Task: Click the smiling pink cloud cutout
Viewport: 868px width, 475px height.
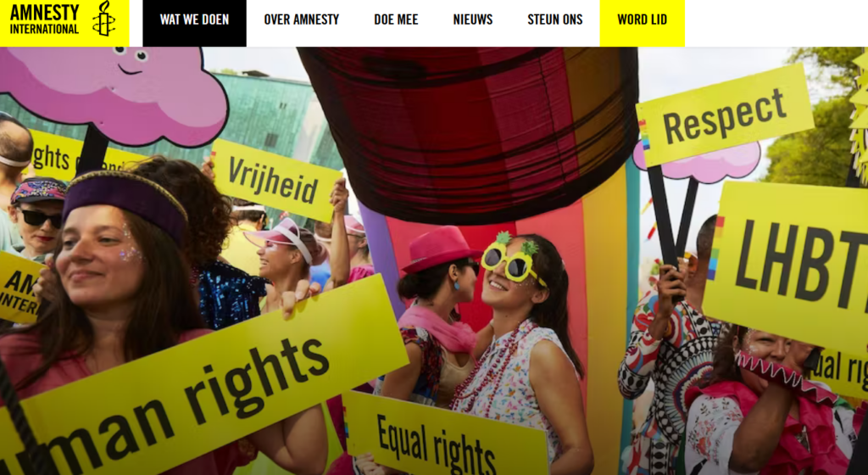Action: tap(115, 93)
